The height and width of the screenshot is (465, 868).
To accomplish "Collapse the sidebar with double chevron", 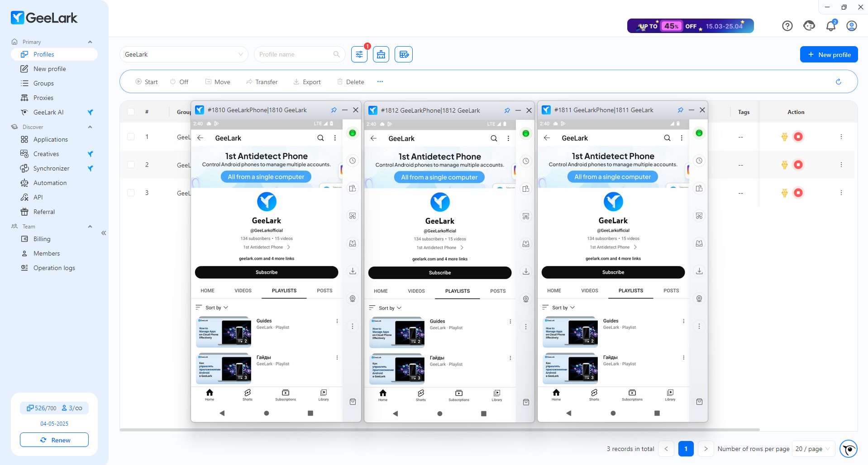I will (104, 233).
